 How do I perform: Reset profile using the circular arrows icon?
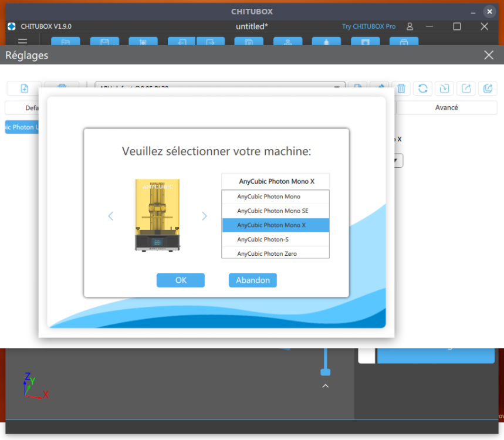tap(422, 89)
